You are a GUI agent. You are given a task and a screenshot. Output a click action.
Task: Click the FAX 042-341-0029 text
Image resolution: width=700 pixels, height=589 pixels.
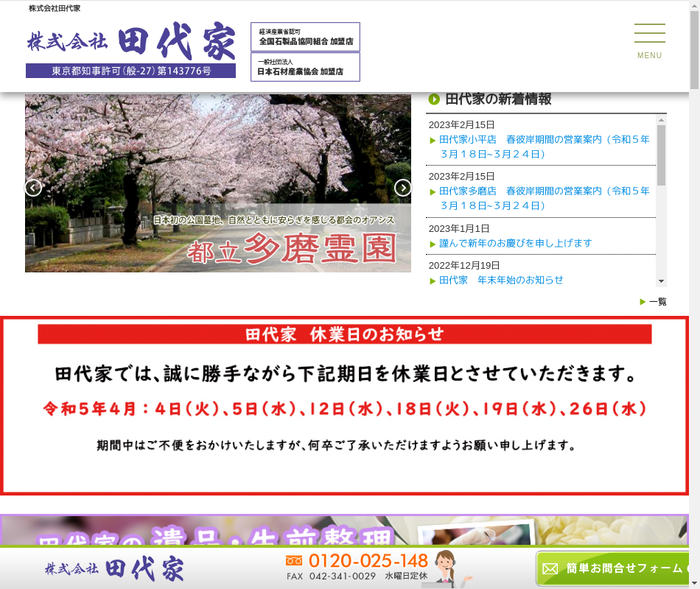[332, 576]
